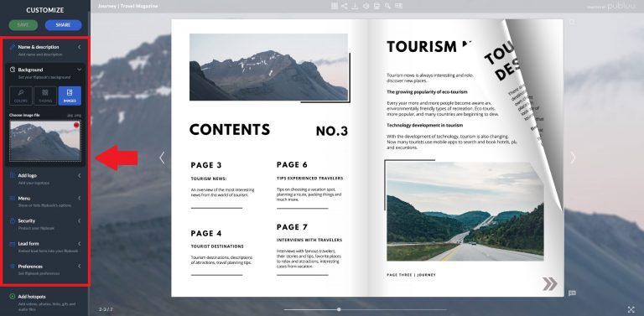Expand the Menu section chevron

(80, 198)
